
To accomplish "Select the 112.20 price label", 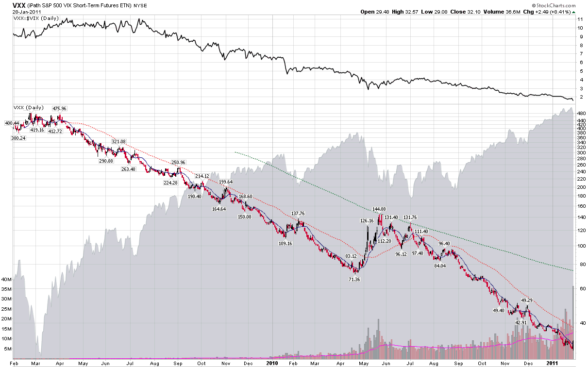I will [x=385, y=241].
